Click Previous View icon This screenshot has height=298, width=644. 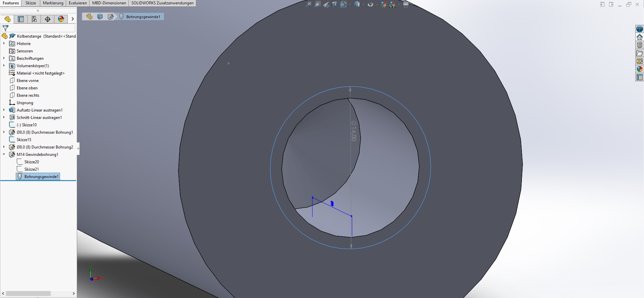pyautogui.click(x=326, y=4)
